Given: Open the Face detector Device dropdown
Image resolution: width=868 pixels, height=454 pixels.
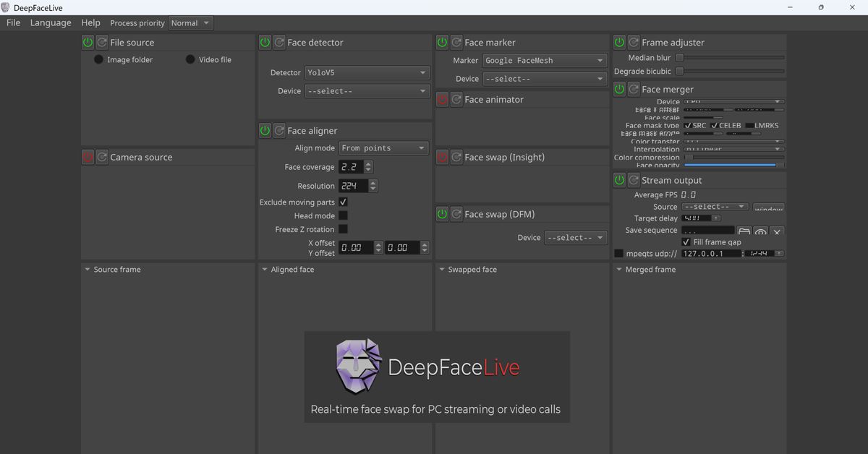Looking at the screenshot, I should (x=367, y=91).
